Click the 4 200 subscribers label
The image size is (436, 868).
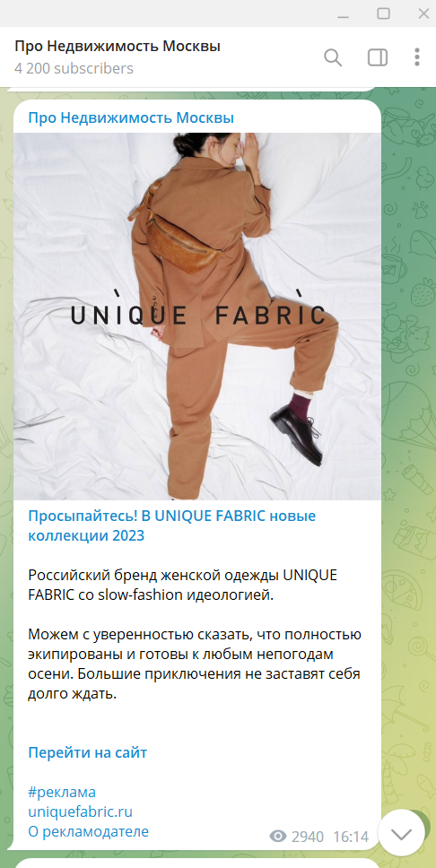pos(74,69)
